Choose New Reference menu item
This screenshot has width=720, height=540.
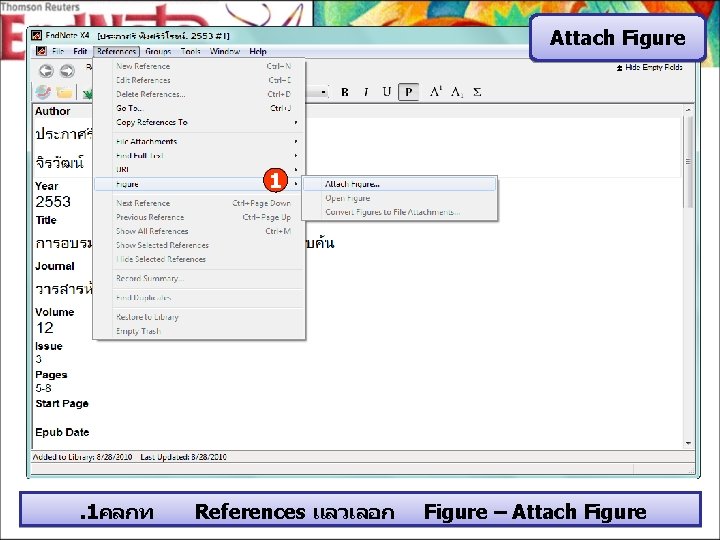point(199,67)
